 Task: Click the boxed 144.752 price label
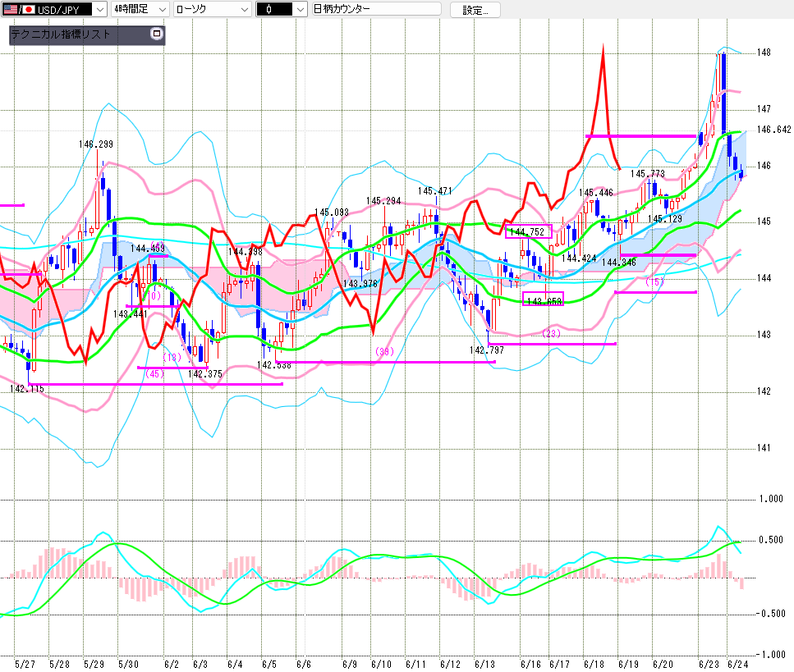[x=528, y=231]
